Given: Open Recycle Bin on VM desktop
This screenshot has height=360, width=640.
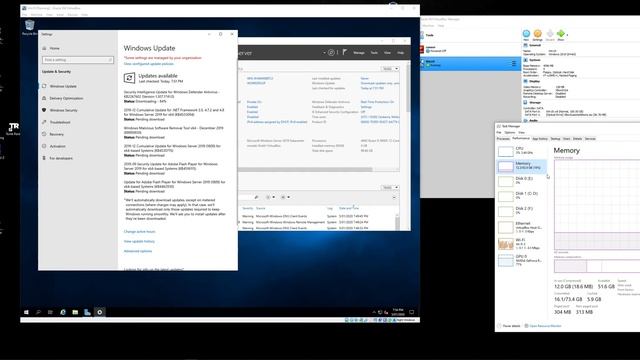Looking at the screenshot, I should 29,28.
